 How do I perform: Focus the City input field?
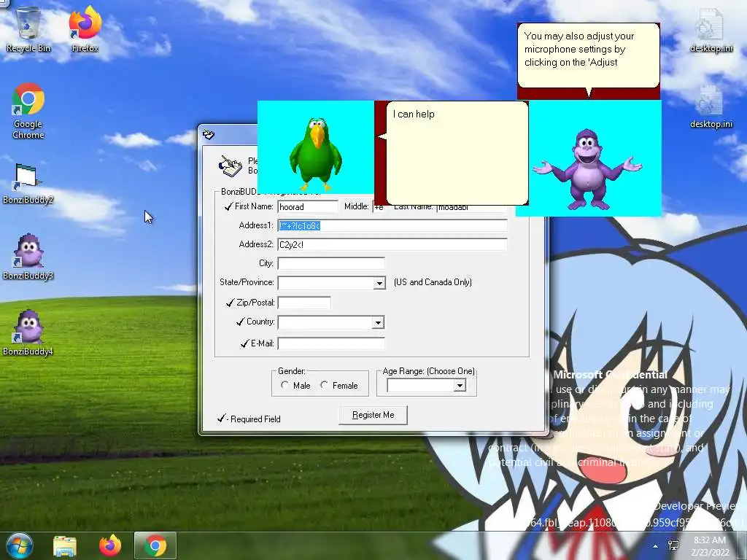[x=331, y=263]
